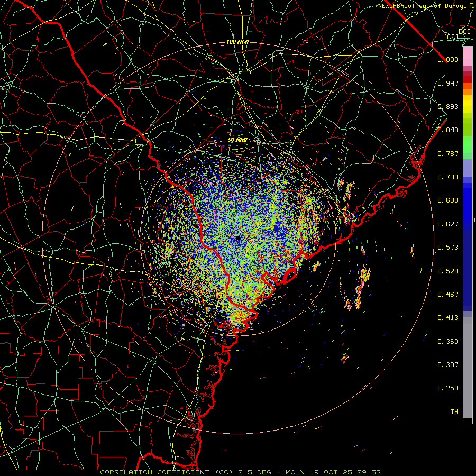Click the 0.520 scale value
The width and height of the screenshot is (476, 476).
[448, 271]
